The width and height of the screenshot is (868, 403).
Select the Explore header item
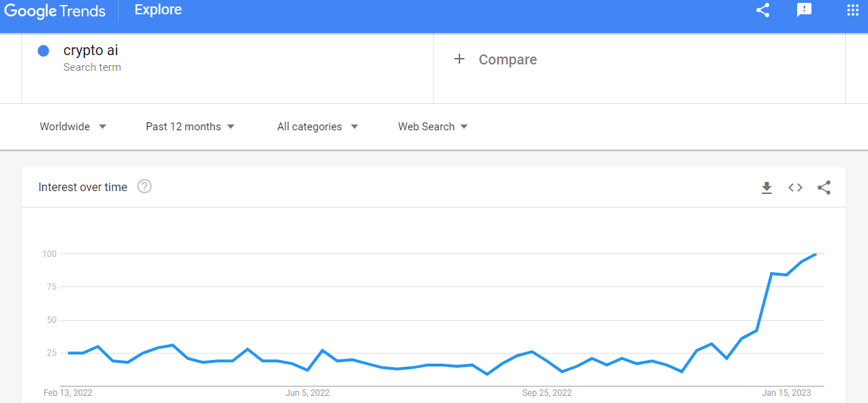[x=158, y=10]
